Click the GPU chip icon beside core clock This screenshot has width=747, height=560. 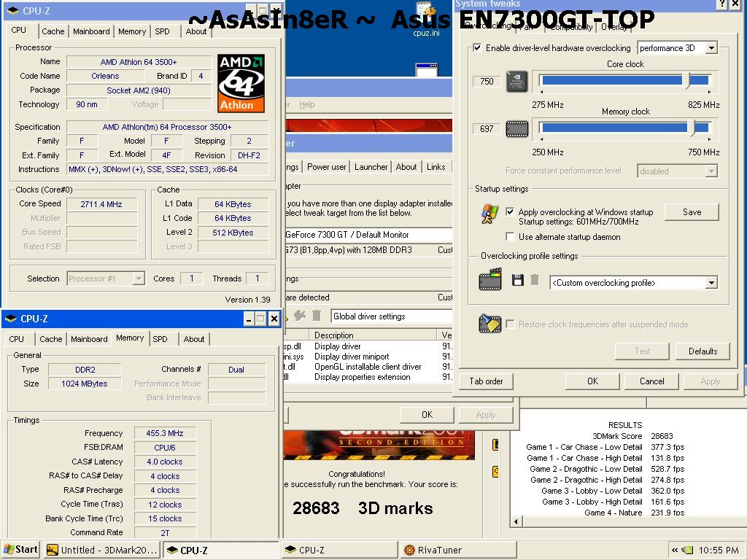point(517,82)
